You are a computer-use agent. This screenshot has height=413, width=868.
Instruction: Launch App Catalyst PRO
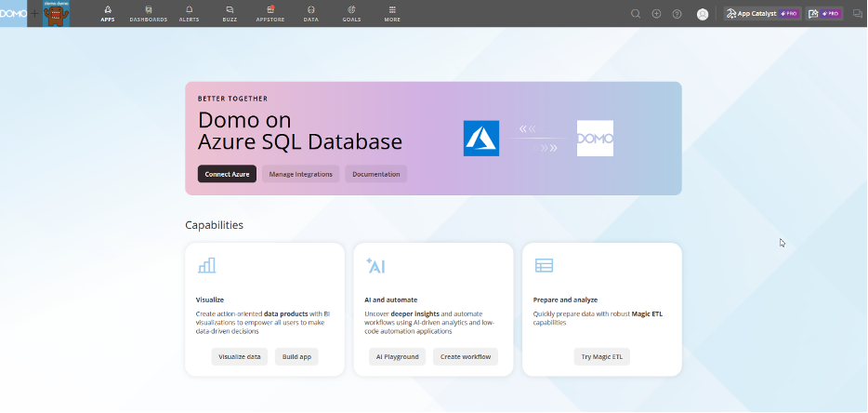tap(762, 14)
